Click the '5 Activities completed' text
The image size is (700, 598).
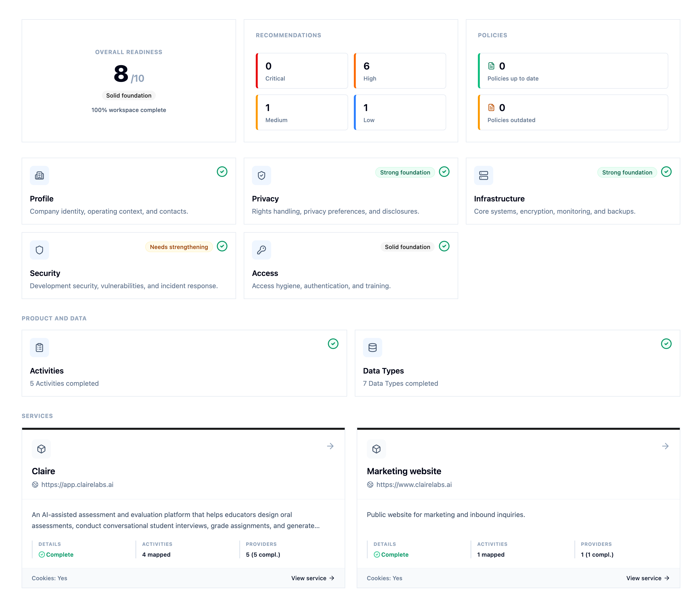click(x=64, y=383)
